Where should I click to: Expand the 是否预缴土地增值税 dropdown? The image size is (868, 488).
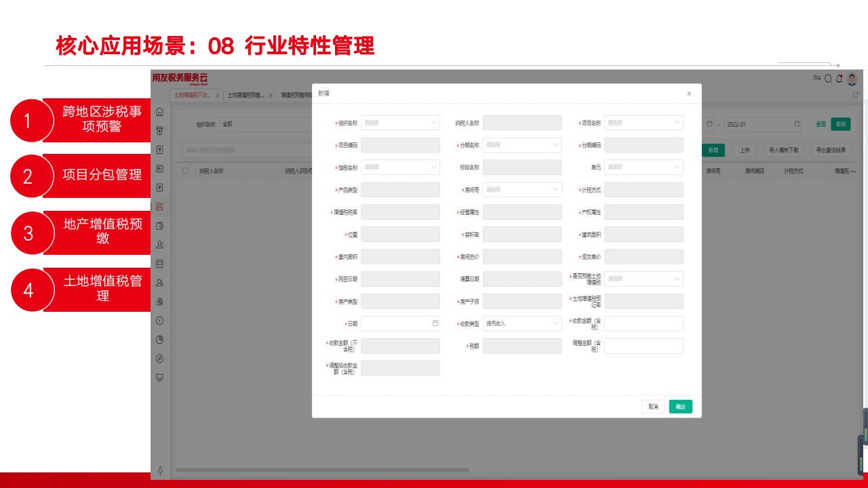(x=644, y=279)
